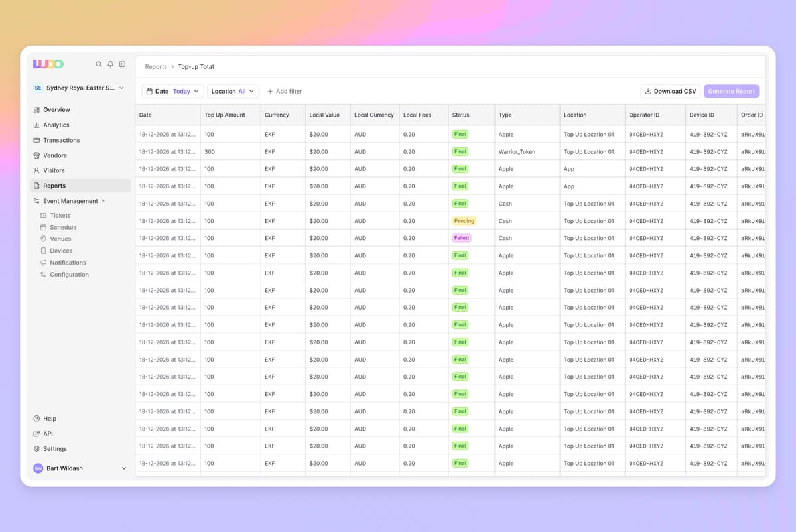This screenshot has height=532, width=796.
Task: Click the Ludo logo
Action: pyautogui.click(x=48, y=64)
